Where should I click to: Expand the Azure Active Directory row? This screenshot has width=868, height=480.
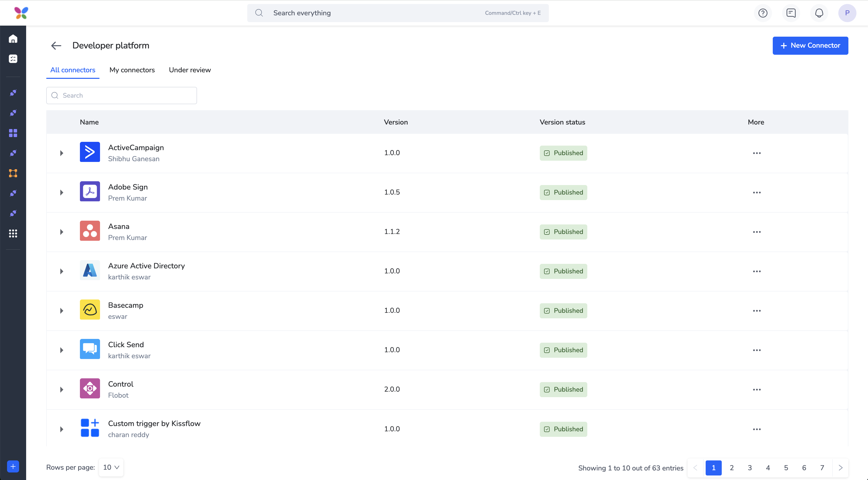pyautogui.click(x=62, y=271)
